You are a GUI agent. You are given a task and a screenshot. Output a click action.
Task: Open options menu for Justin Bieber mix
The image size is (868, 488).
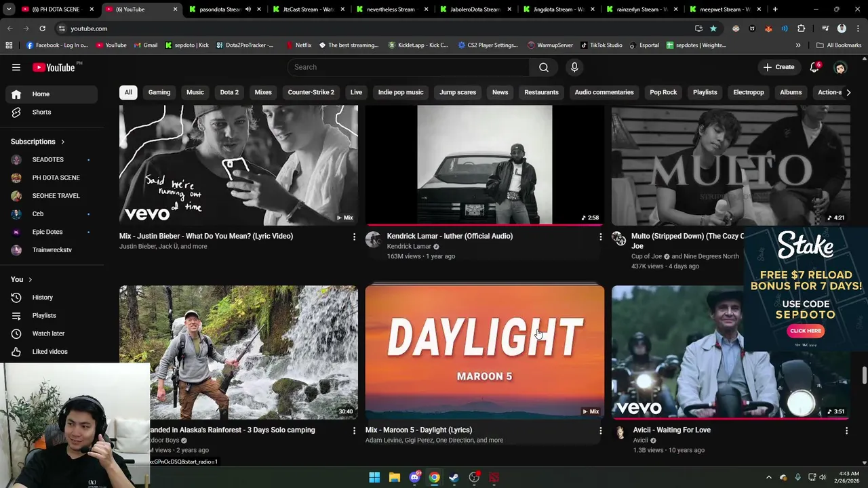point(354,237)
